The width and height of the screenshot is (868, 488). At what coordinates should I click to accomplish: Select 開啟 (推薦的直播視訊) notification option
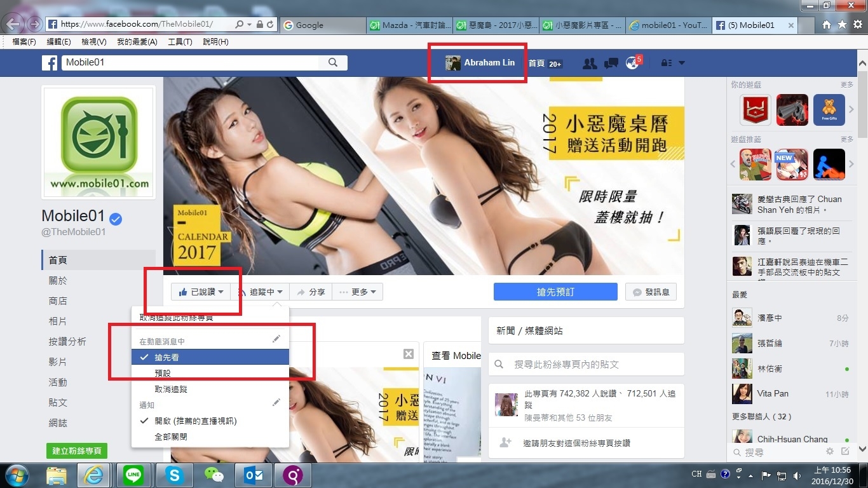[x=210, y=421]
